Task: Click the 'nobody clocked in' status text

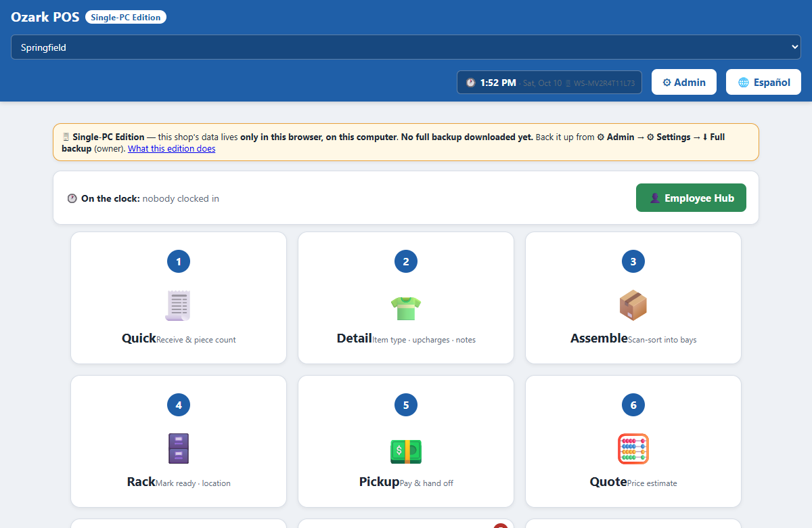Action: (x=181, y=198)
